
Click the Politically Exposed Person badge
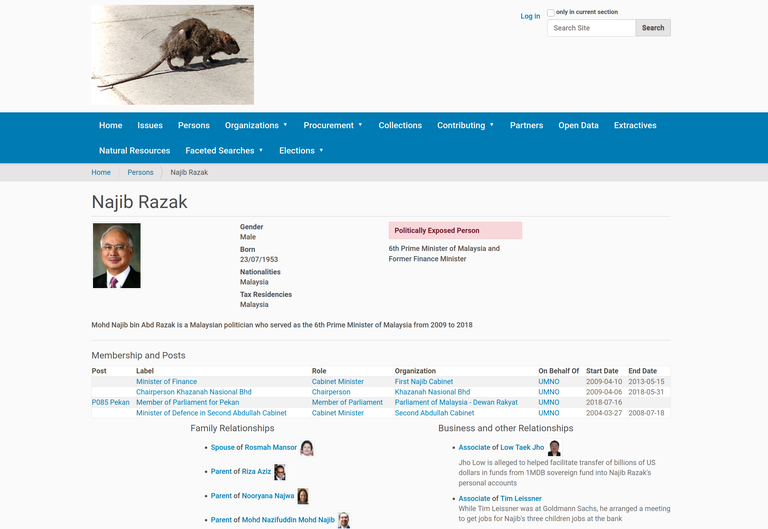click(x=456, y=231)
